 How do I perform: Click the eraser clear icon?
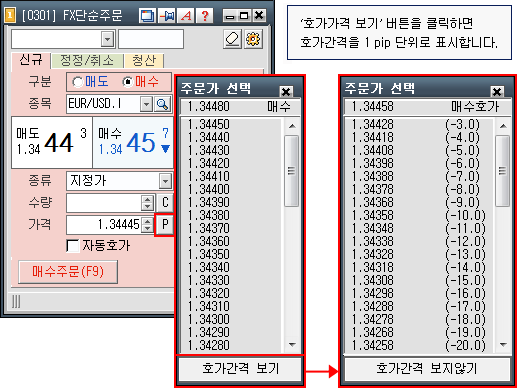tap(232, 39)
